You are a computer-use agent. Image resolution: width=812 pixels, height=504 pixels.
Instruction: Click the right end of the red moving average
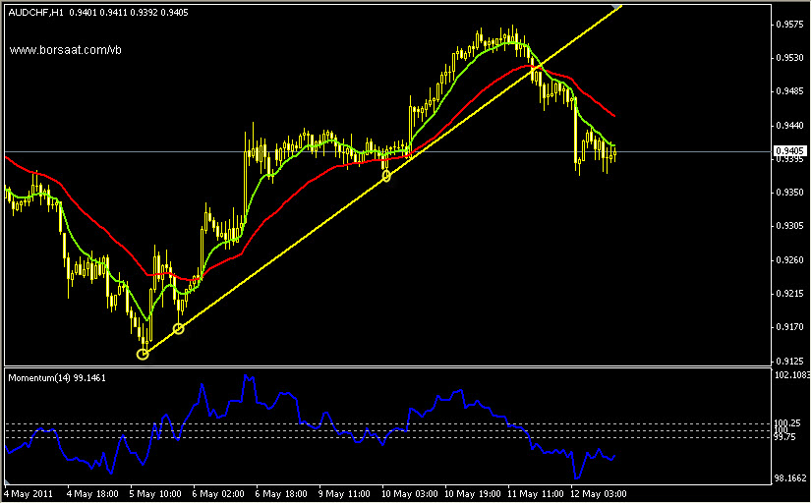tap(613, 116)
